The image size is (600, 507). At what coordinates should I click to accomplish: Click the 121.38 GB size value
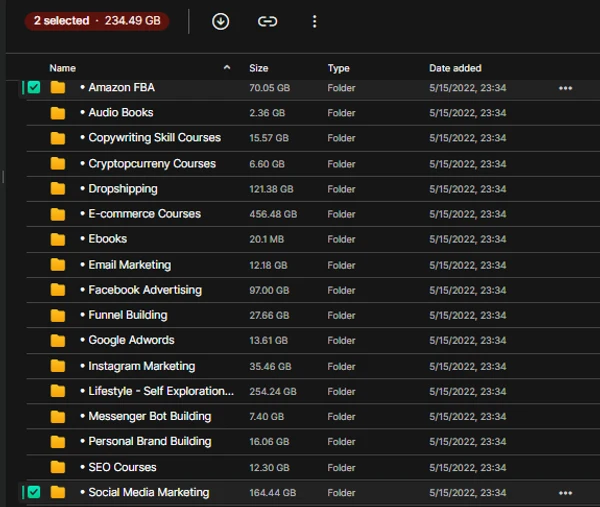coord(271,189)
